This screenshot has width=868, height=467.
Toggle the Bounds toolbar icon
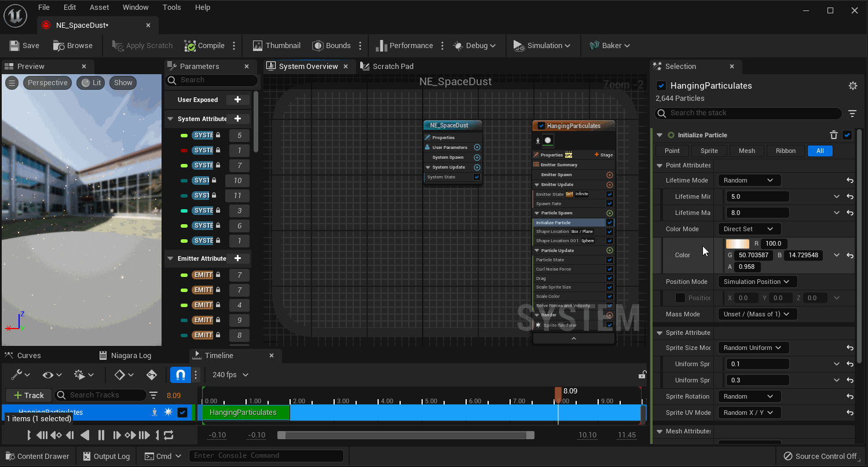click(317, 46)
